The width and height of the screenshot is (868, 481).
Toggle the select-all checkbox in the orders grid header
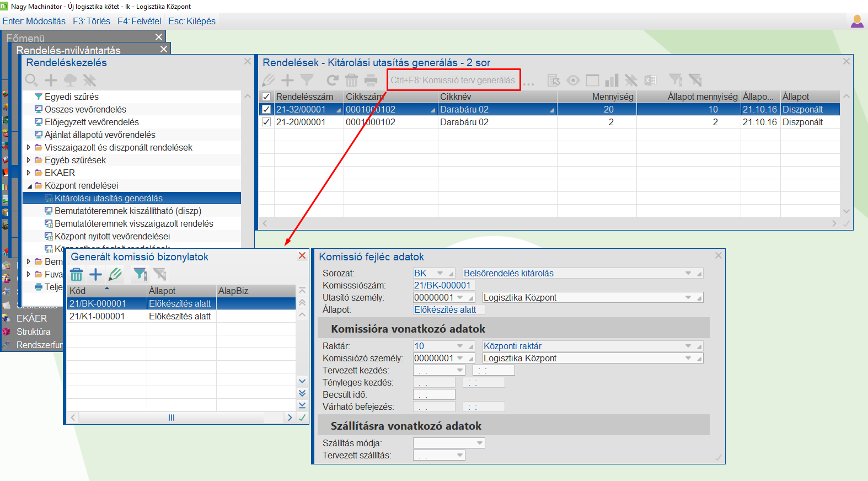(266, 97)
